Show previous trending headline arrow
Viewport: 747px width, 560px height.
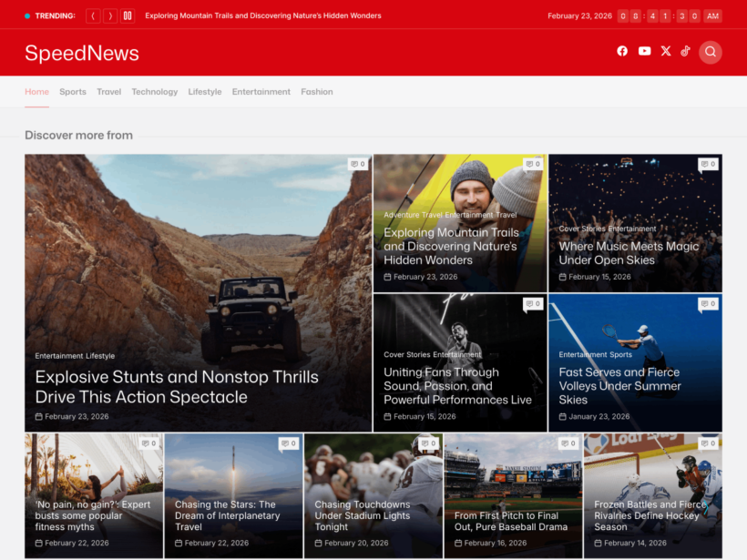pyautogui.click(x=93, y=16)
